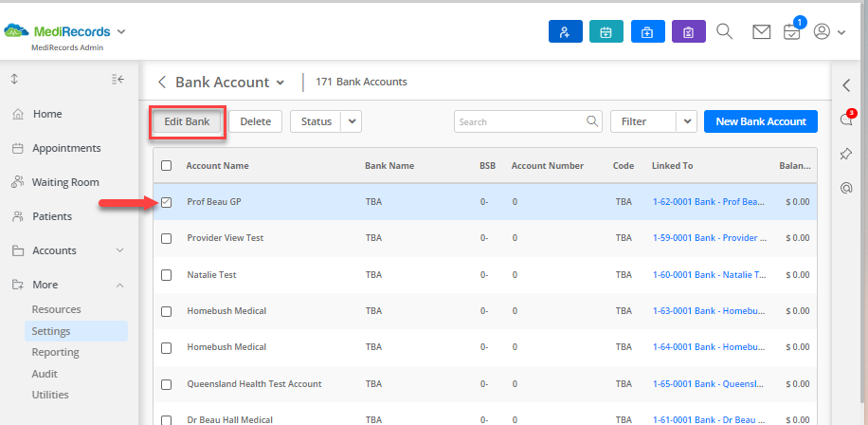Open Resources under More
868x425 pixels.
point(56,309)
